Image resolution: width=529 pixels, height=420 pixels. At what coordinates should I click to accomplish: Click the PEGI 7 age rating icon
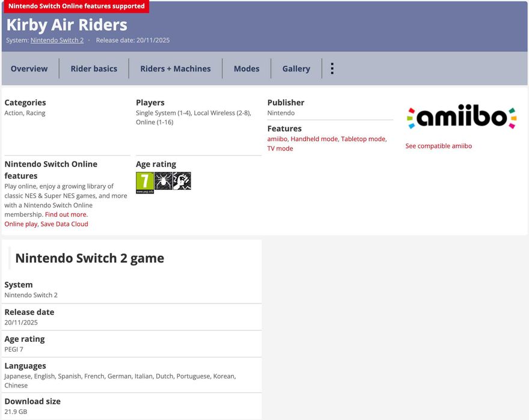point(145,183)
